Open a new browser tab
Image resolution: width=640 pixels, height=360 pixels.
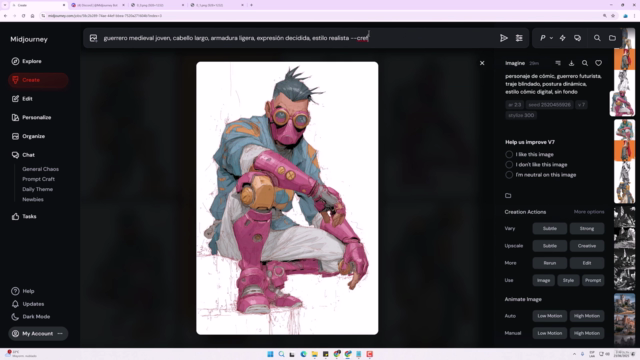coord(251,5)
